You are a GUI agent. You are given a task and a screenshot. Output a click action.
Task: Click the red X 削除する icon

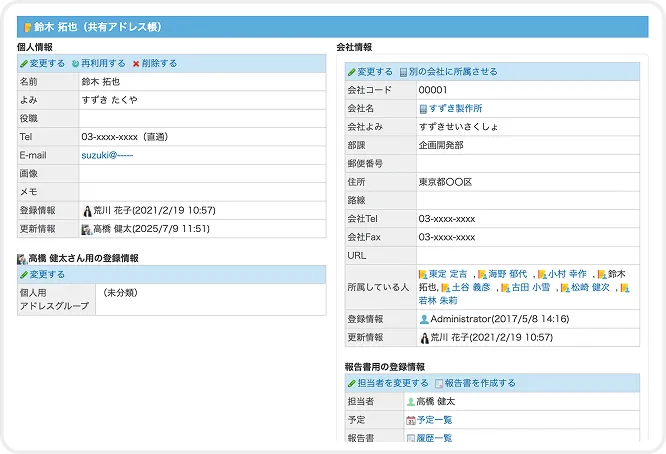(136, 64)
